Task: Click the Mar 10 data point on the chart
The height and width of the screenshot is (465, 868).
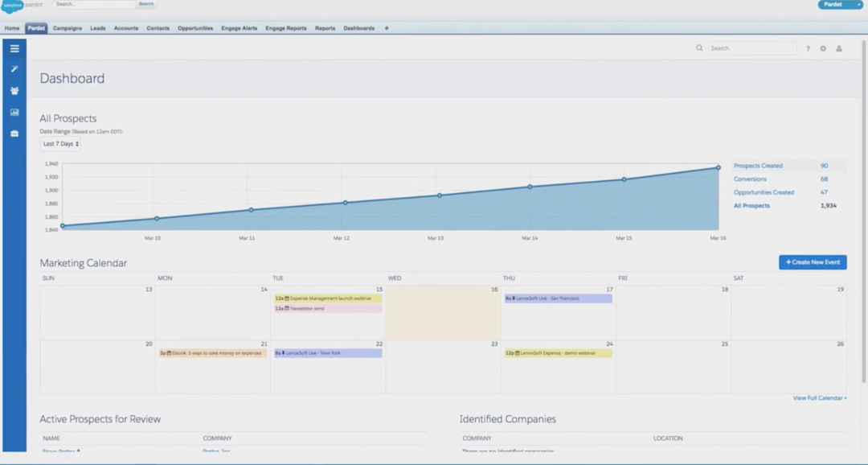Action: pos(157,219)
